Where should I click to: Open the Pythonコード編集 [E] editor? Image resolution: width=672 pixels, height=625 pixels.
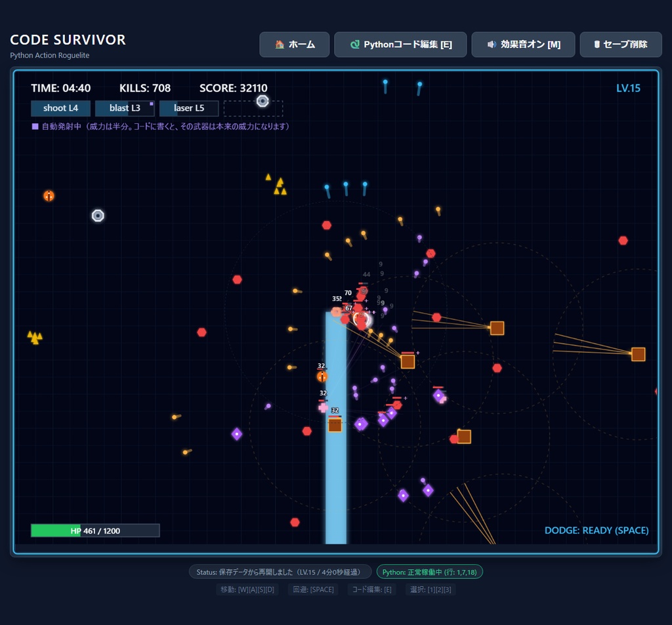pyautogui.click(x=400, y=44)
